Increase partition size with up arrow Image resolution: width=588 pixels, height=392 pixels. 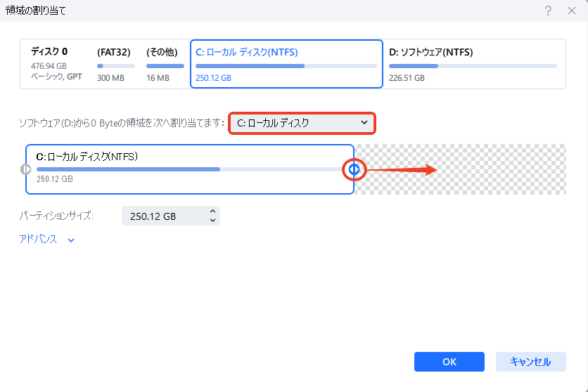coord(213,211)
